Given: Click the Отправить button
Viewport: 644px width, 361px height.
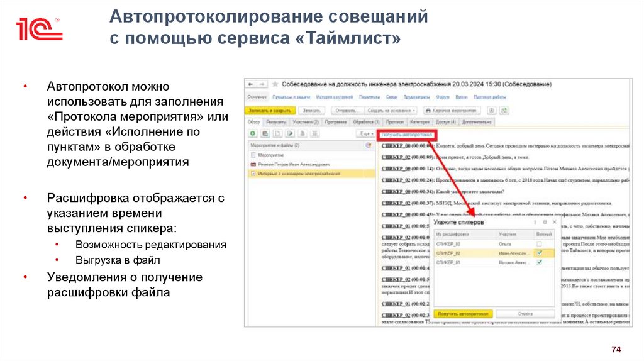Looking at the screenshot, I should 347,111.
